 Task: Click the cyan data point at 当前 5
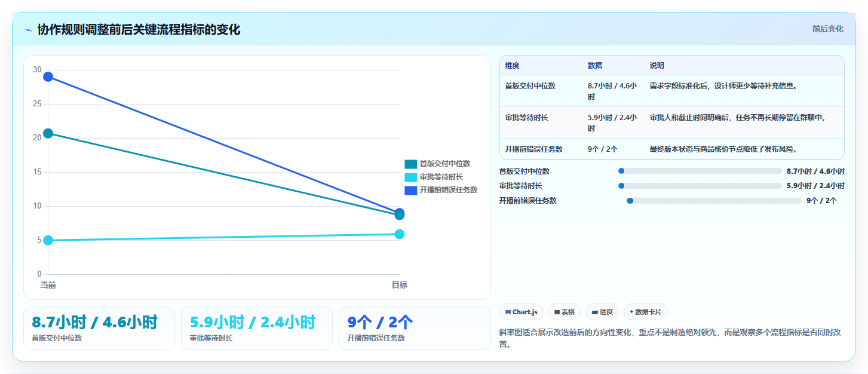pos(48,240)
